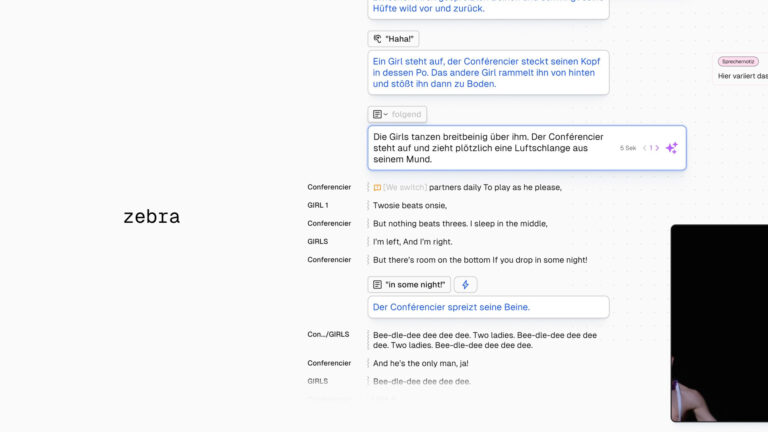Click the lightning bolt icon button
Screen dimensions: 768x432
(465, 285)
